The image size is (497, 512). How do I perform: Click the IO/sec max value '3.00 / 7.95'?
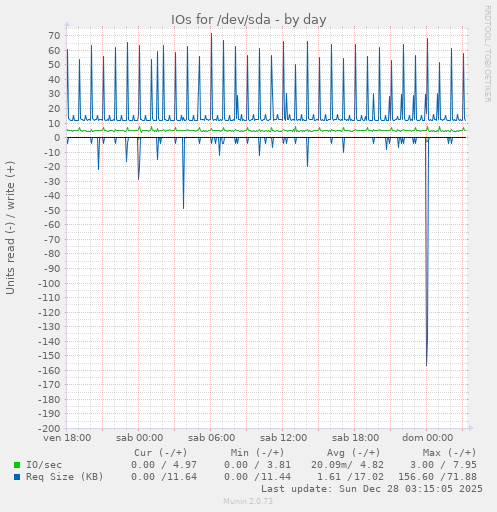[443, 465]
